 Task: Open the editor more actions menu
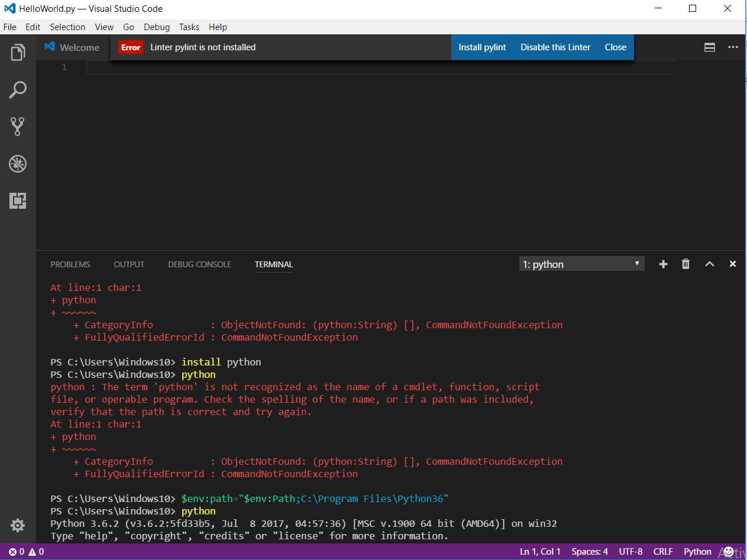(x=733, y=47)
